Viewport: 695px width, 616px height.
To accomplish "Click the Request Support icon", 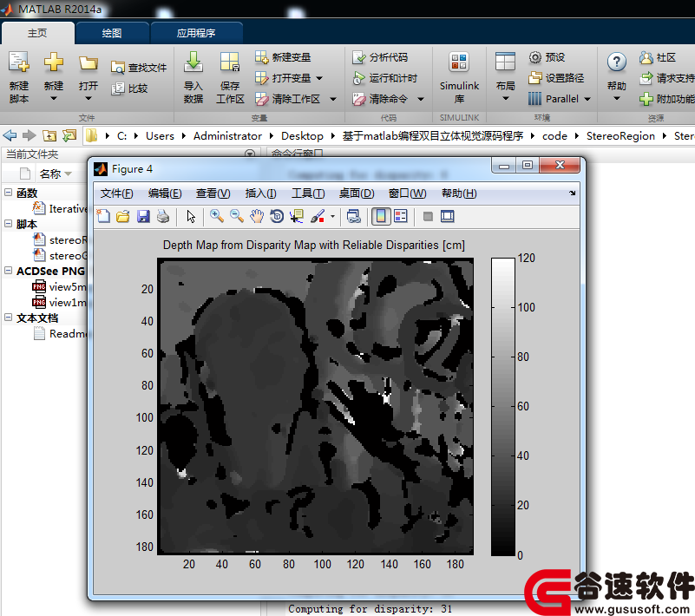I will click(x=646, y=78).
